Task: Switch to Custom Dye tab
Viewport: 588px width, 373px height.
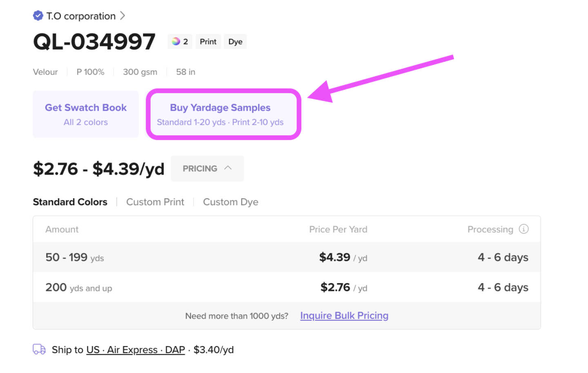Action: click(x=231, y=202)
